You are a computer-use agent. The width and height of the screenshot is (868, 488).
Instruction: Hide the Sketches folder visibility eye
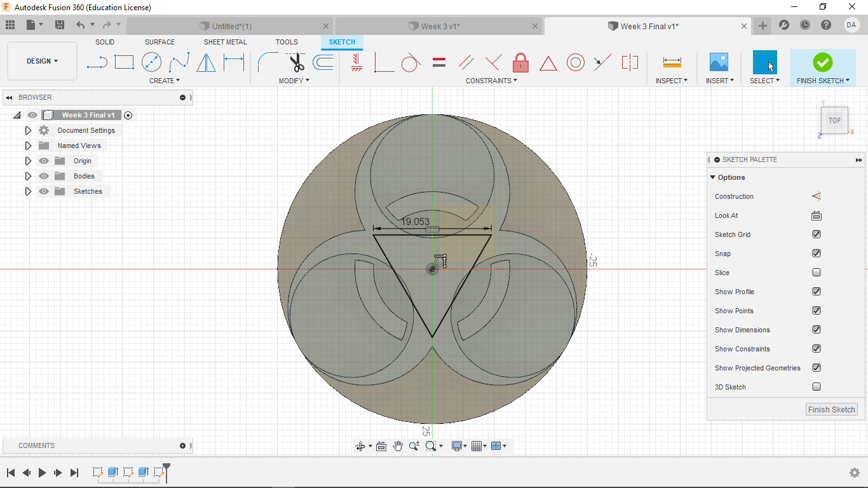pos(44,191)
